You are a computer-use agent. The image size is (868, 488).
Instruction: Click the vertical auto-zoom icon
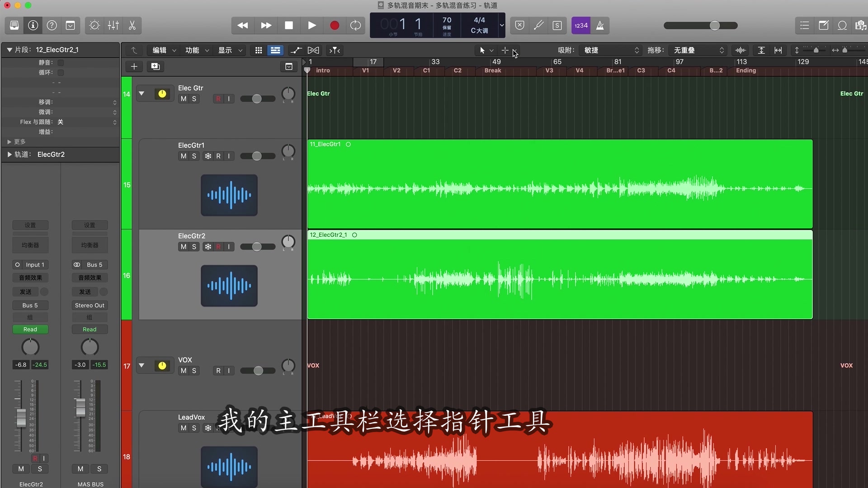click(761, 50)
